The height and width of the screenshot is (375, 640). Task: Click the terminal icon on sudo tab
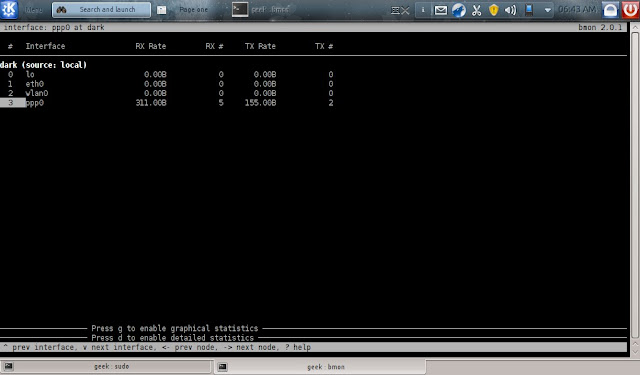(8, 366)
